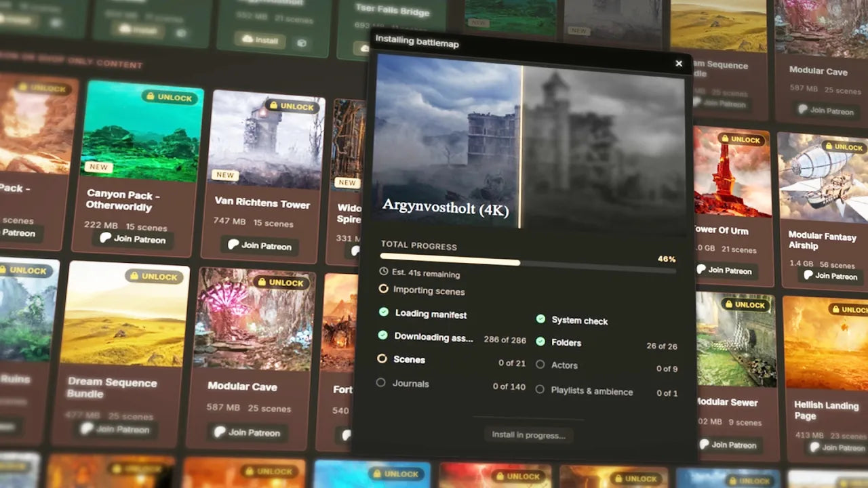Click the green check beside System check
The height and width of the screenshot is (488, 868).
tap(540, 319)
